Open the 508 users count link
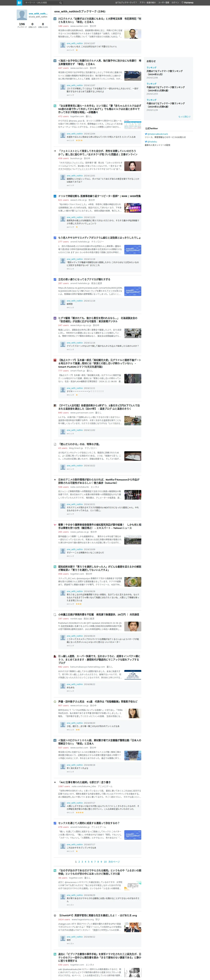The image size is (210, 980). pyautogui.click(x=63, y=487)
